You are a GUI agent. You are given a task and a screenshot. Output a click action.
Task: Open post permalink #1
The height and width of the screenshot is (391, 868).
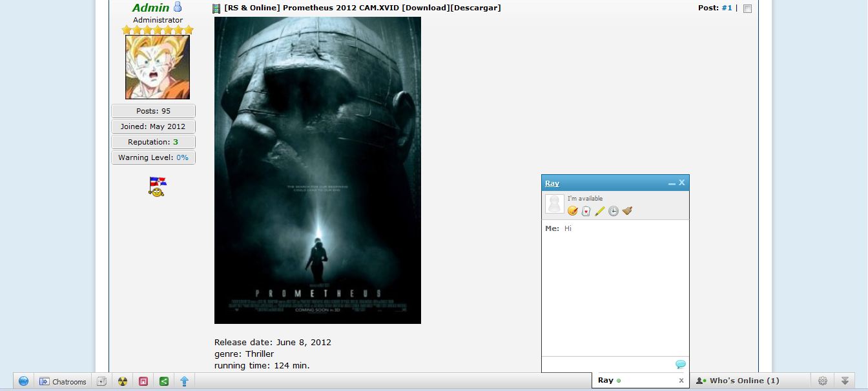[x=727, y=8]
